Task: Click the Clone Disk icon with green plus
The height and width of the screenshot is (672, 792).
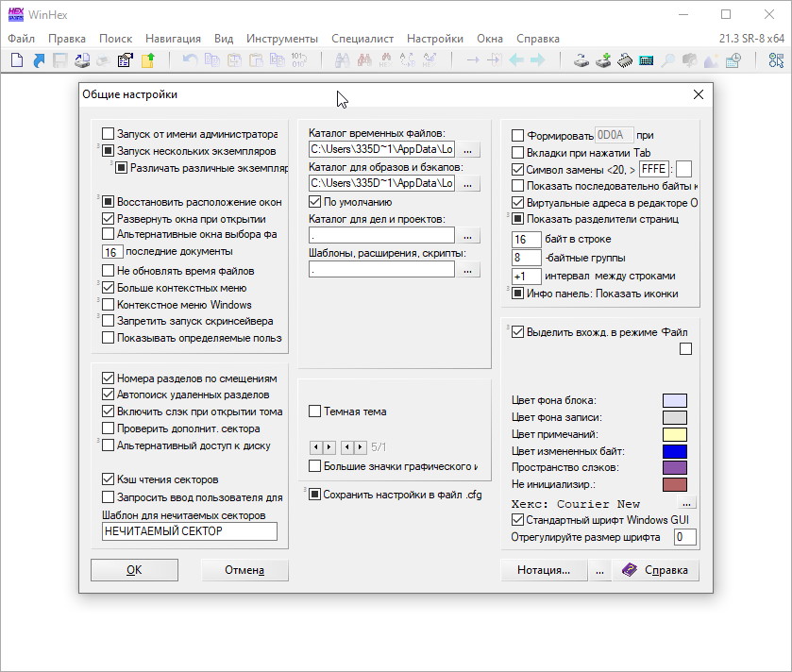Action: coord(603,60)
